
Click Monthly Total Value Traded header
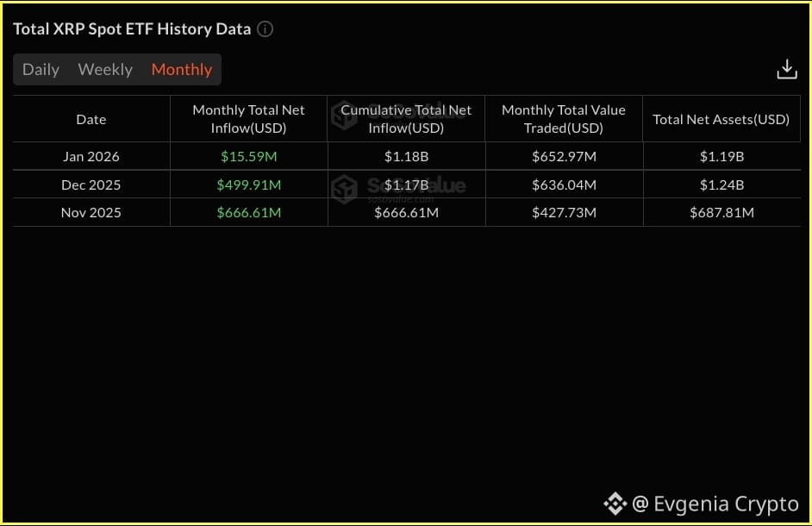[564, 119]
